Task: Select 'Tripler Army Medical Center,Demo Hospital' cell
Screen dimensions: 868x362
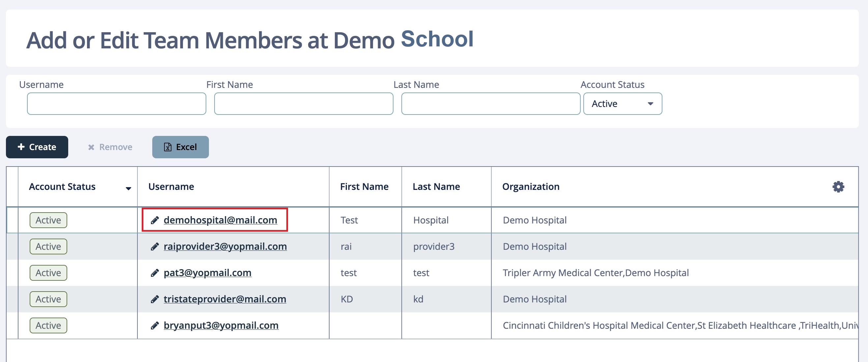Action: click(675, 273)
